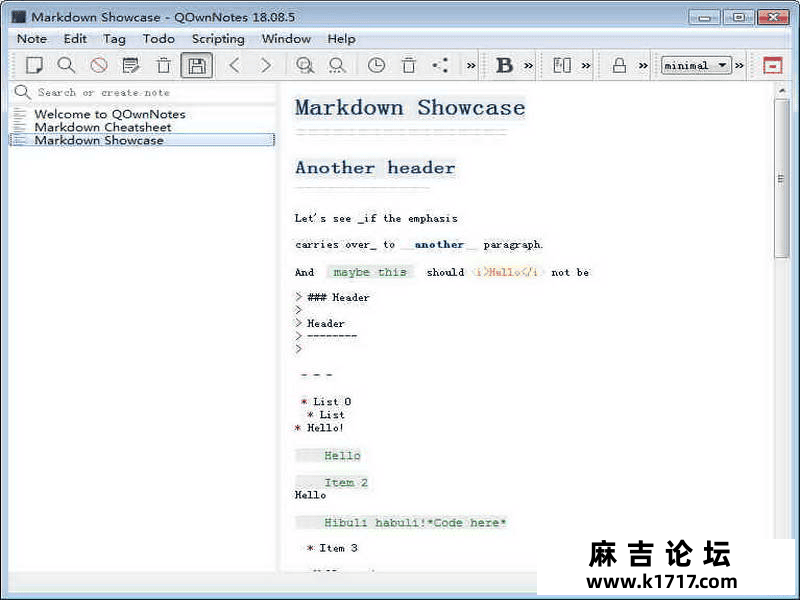Click the split view columns icon

562,65
